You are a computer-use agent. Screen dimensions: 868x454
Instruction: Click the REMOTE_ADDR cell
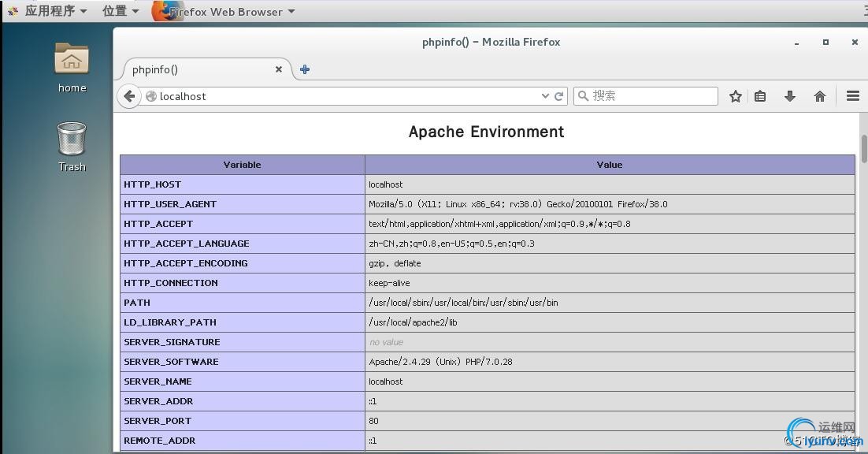coord(243,441)
